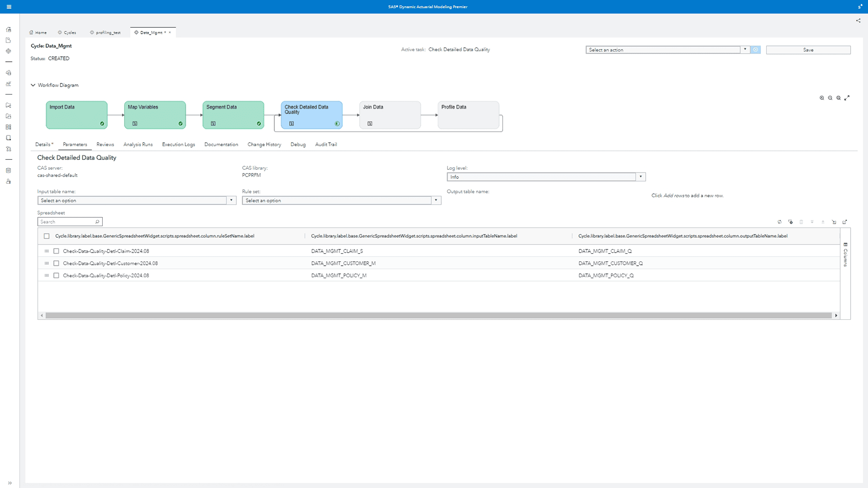Open the document sidebar icon
This screenshot has height=488, width=868.
pos(9,40)
